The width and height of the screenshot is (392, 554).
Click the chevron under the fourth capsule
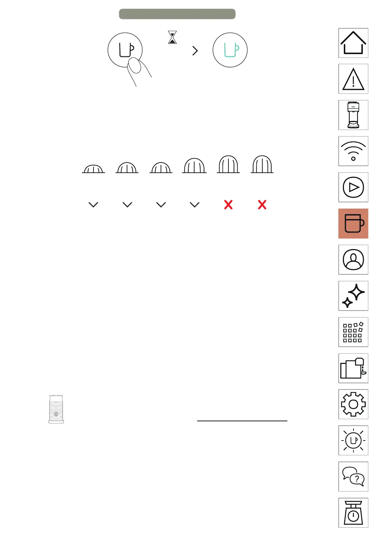pos(195,205)
